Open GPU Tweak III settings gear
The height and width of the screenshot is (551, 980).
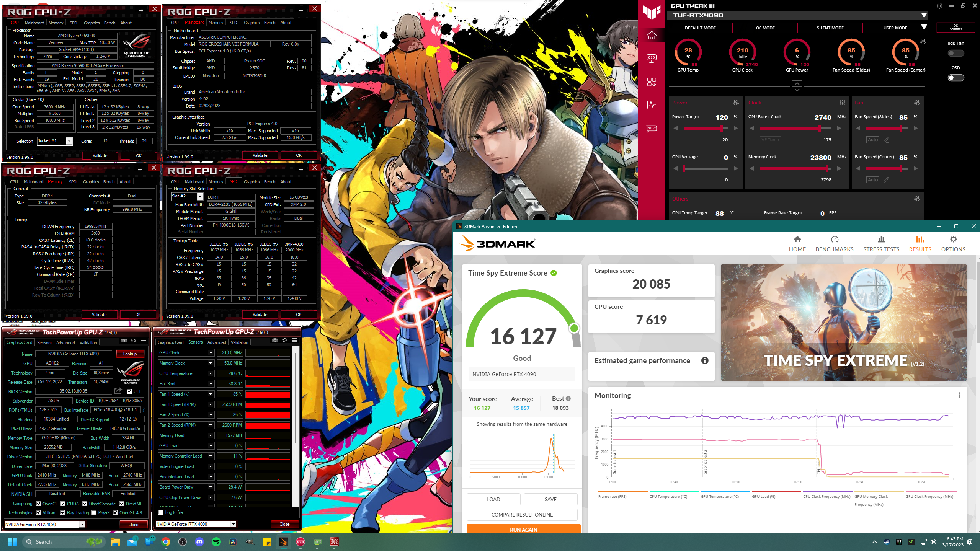939,6
